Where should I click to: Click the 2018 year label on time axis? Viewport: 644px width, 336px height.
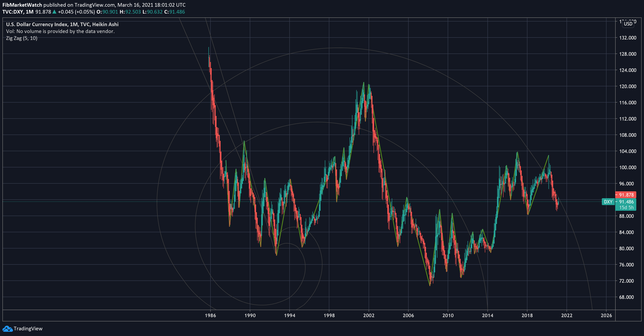pyautogui.click(x=527, y=316)
